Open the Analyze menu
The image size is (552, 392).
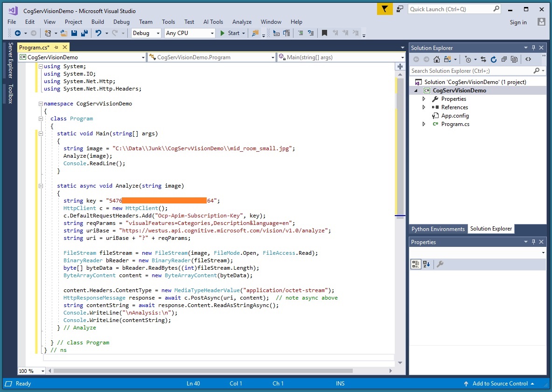242,21
